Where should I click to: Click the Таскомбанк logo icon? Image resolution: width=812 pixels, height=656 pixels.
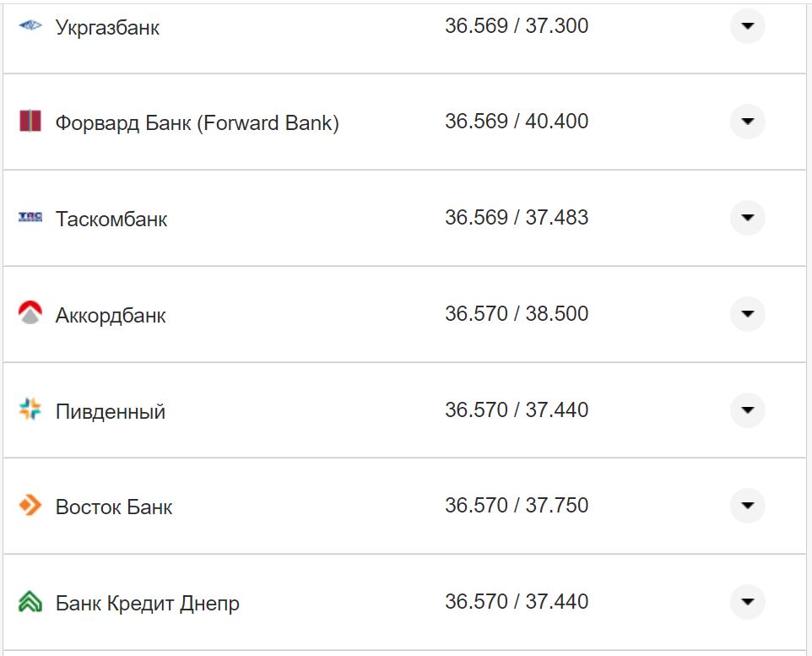point(30,218)
